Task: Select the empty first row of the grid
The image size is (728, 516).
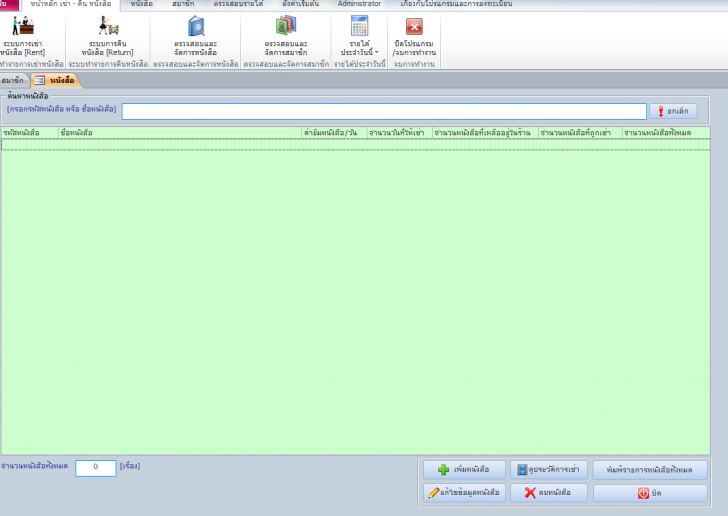Action: tap(356, 145)
